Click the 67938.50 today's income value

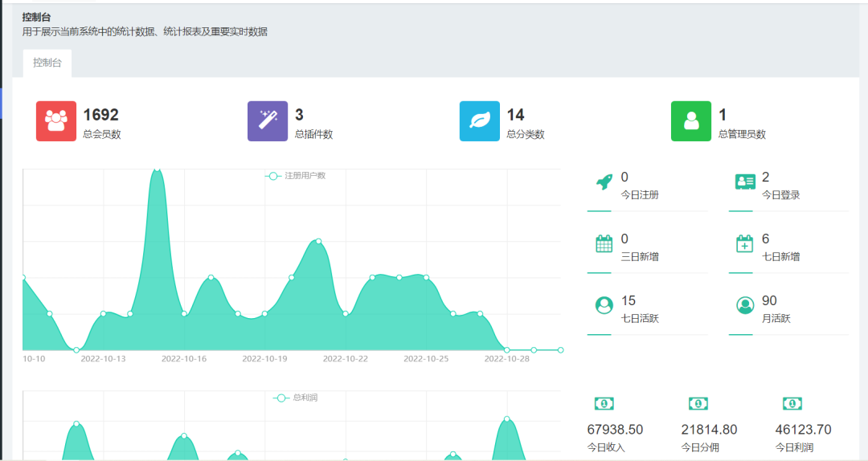pos(615,430)
